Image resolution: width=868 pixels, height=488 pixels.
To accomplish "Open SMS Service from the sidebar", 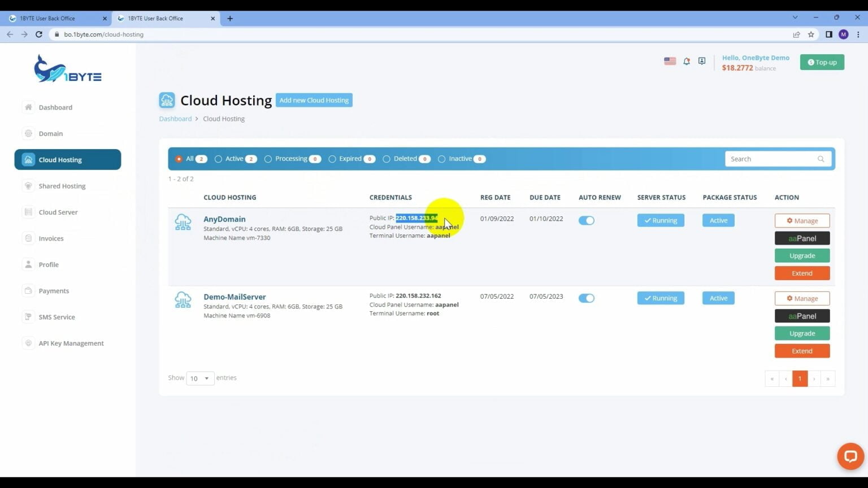I will click(x=57, y=317).
